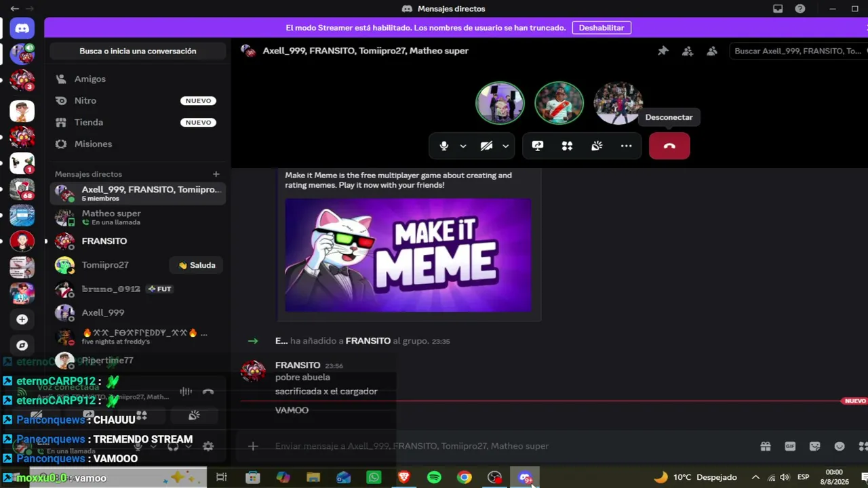Open WhatsApp from taskbar

(374, 477)
